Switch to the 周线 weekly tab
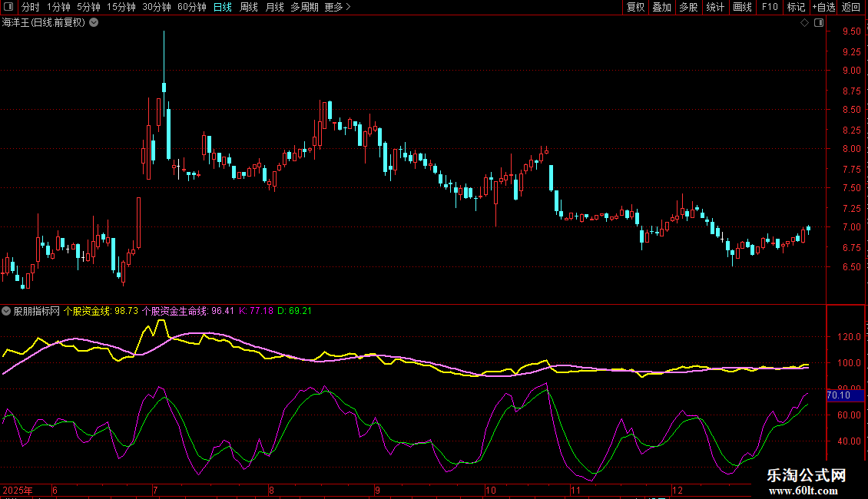 tap(249, 7)
